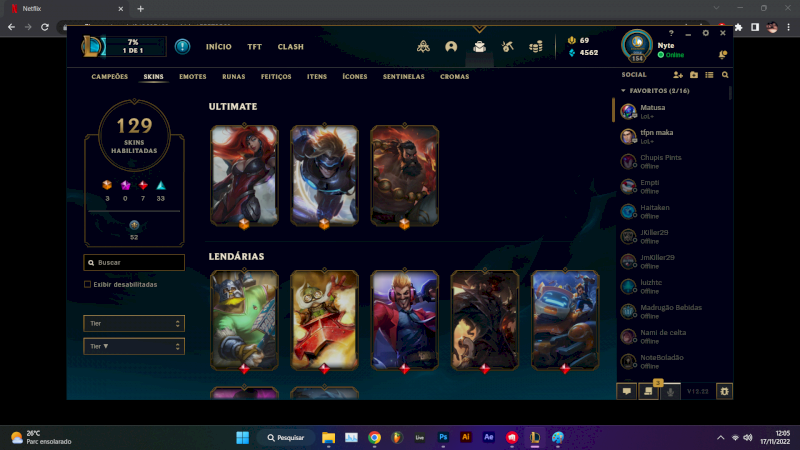Click the Add Friend icon in Social
Image resolution: width=800 pixels, height=450 pixels.
(x=678, y=75)
